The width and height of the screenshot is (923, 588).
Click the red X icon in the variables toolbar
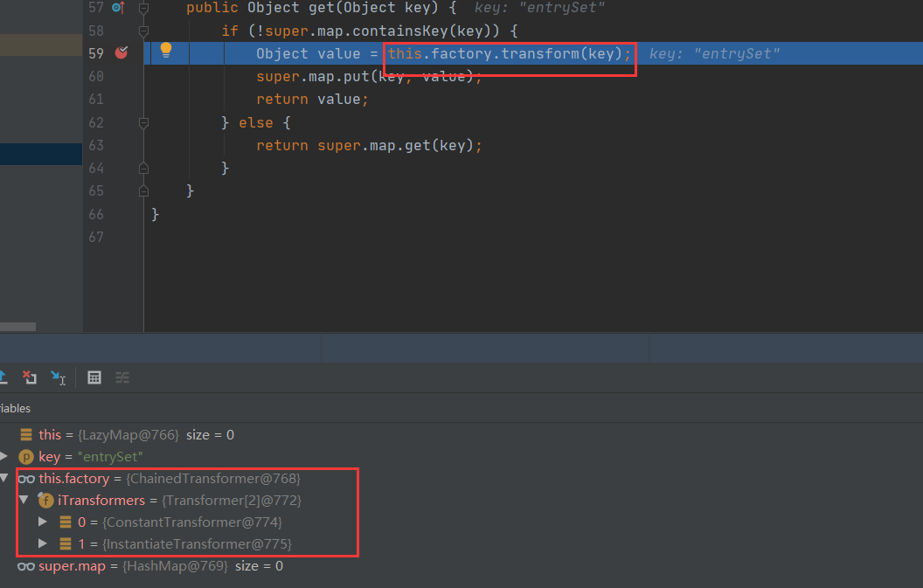coord(29,377)
